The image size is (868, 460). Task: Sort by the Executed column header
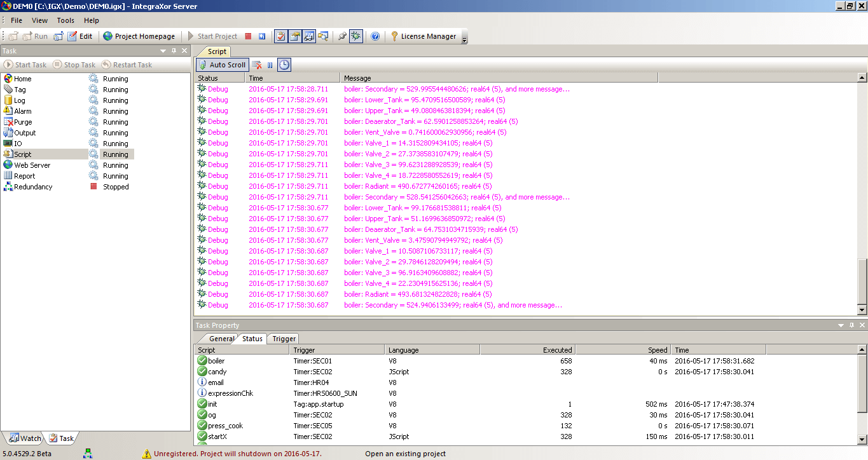[528, 350]
